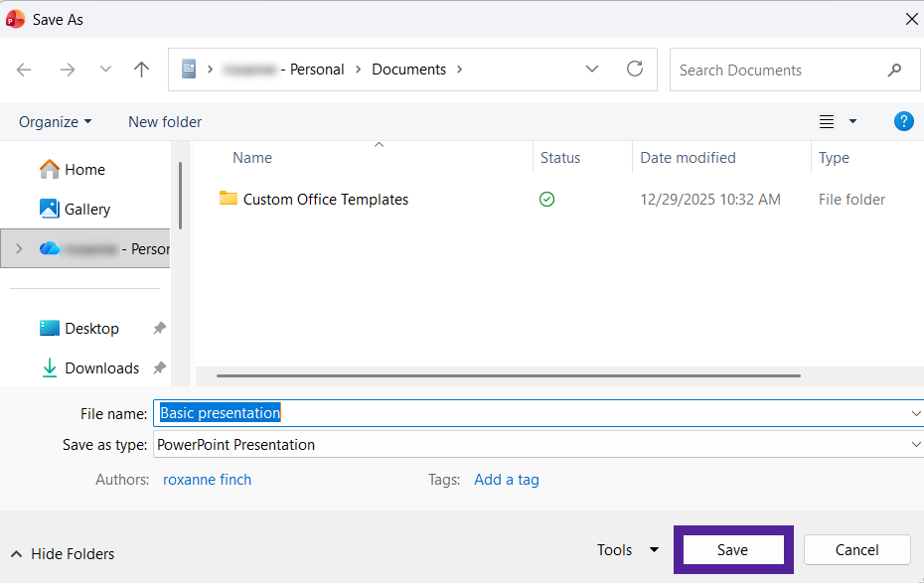This screenshot has width=924, height=583.
Task: Click the change view layout icon
Action: click(827, 121)
